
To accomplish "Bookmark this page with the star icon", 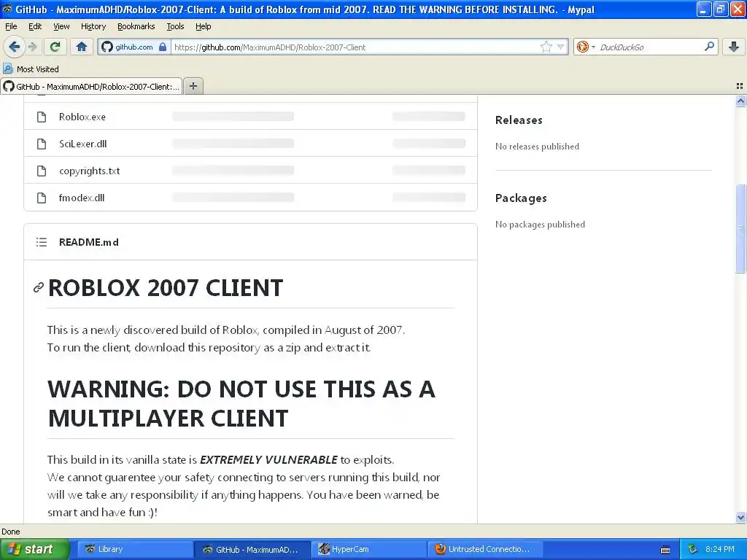I will (x=546, y=47).
